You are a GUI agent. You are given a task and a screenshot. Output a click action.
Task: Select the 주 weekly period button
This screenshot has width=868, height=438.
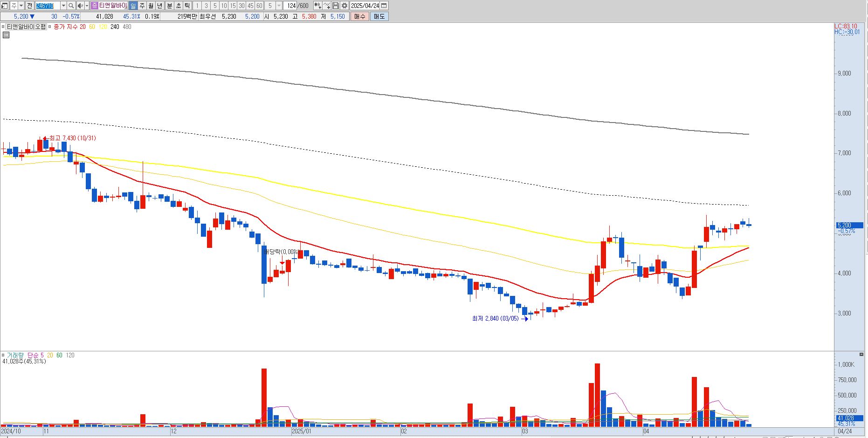pos(142,6)
